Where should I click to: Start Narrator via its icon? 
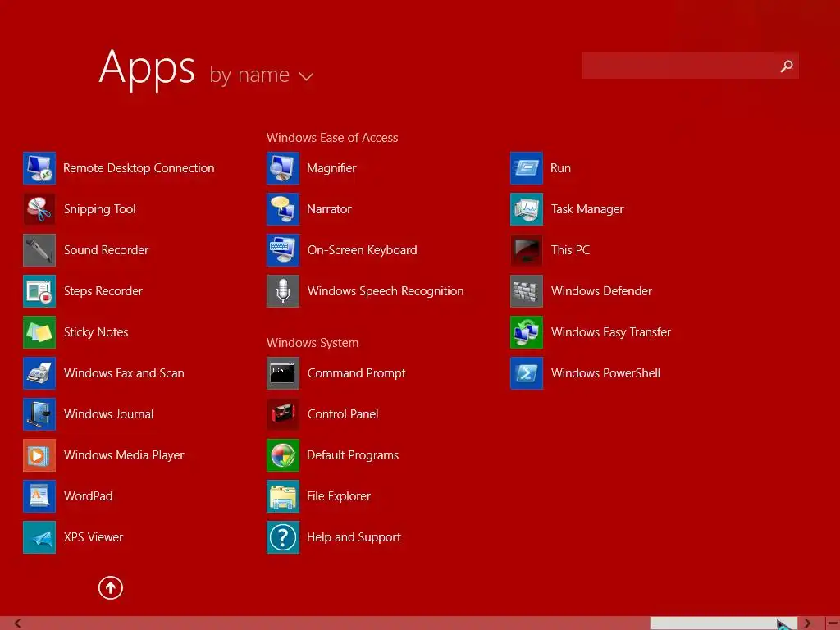(x=283, y=209)
